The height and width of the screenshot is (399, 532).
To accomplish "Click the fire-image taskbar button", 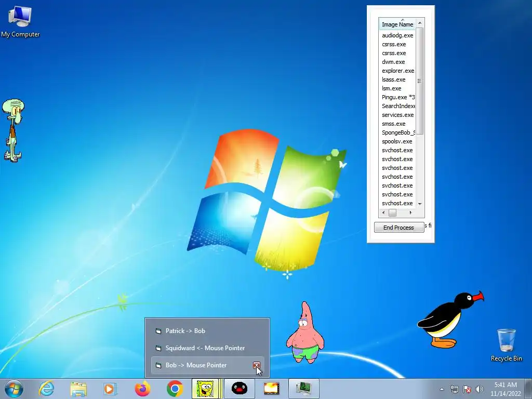I will [271, 389].
